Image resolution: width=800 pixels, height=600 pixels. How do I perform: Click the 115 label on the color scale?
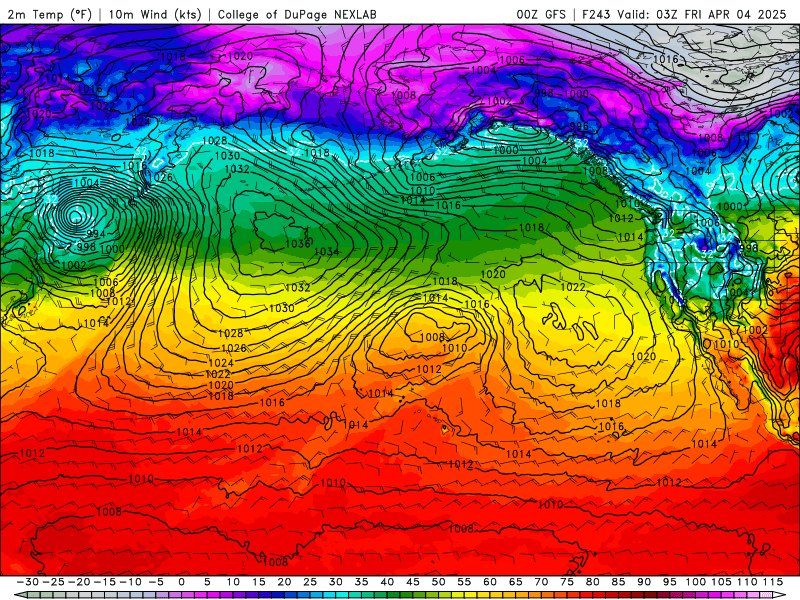773,582
